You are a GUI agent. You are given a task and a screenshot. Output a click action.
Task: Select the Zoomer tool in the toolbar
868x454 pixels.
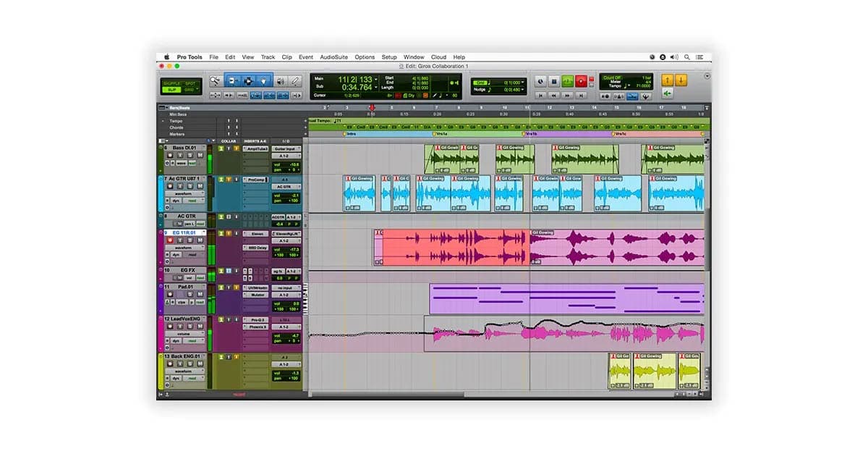pos(215,81)
